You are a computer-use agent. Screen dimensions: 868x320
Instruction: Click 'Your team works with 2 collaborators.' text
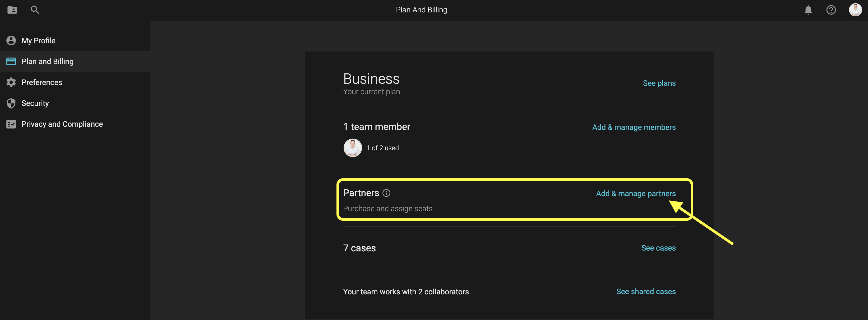point(407,292)
